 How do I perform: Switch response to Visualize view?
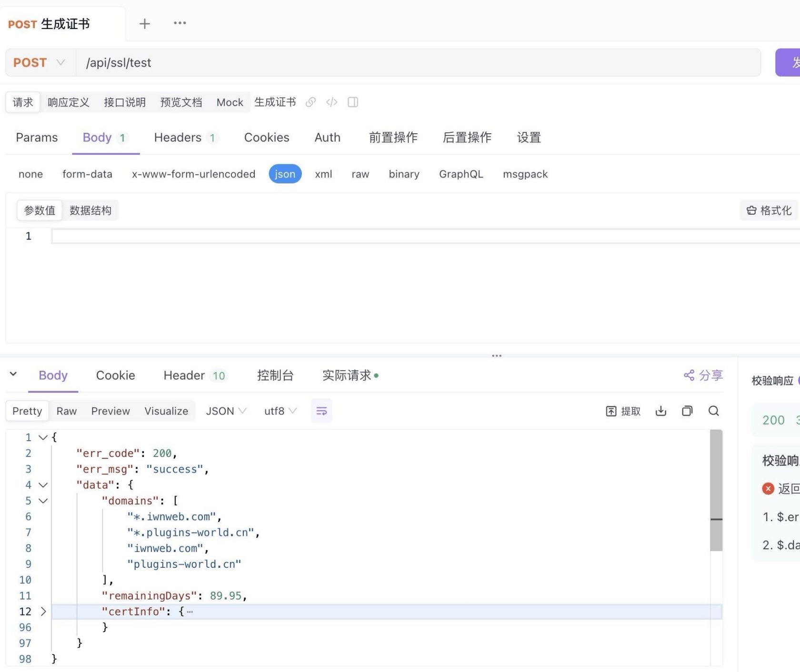(x=166, y=411)
